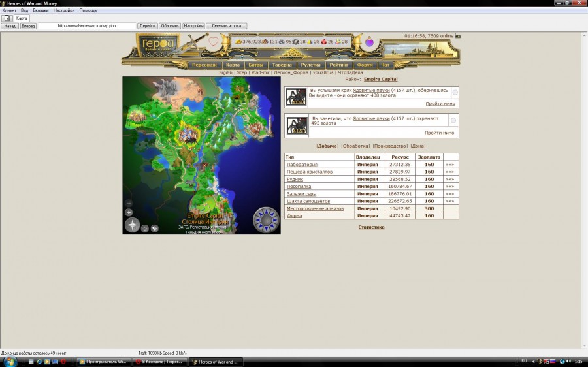
Task: Select radio button for 408 gold spiders
Action: tap(455, 93)
